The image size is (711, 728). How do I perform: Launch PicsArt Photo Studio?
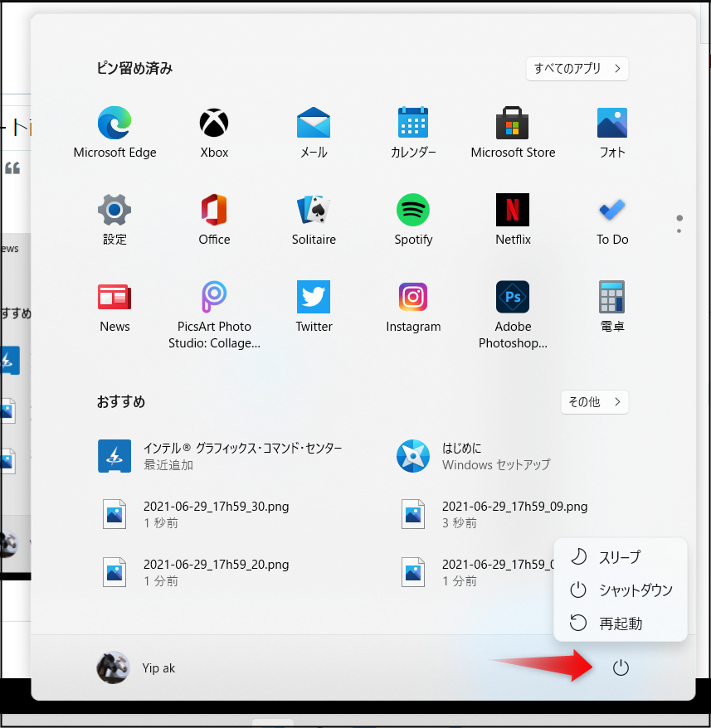click(214, 315)
